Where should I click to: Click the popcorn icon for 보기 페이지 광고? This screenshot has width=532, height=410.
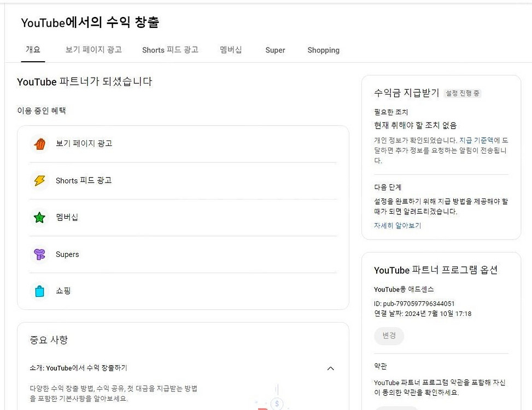point(40,144)
